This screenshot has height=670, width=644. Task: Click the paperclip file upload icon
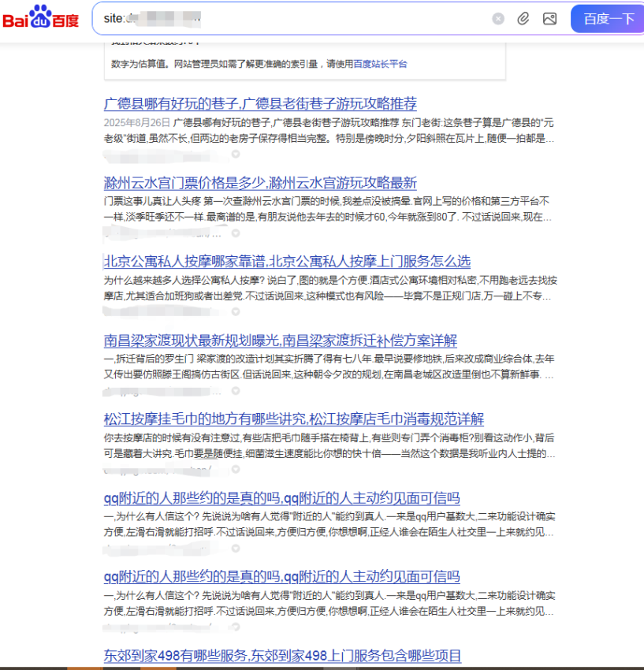coord(523,19)
